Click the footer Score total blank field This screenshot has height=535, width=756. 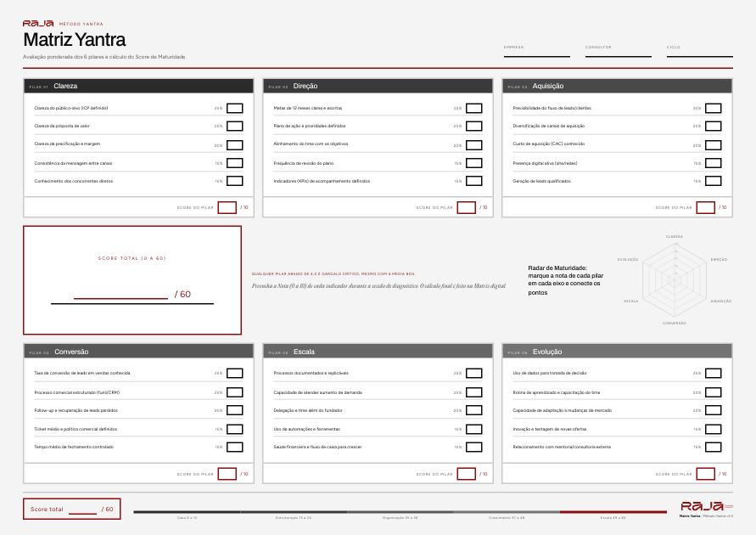point(83,510)
